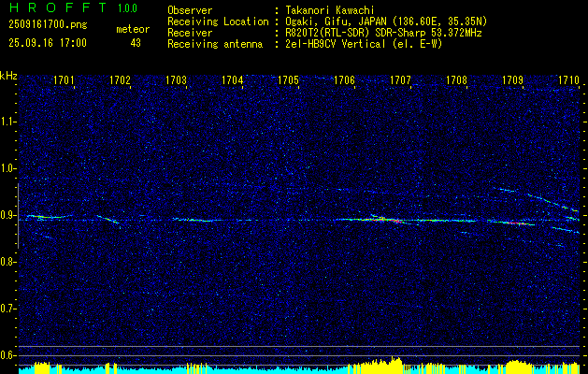Click the 1703 time marker
The width and height of the screenshot is (588, 374).
point(177,80)
